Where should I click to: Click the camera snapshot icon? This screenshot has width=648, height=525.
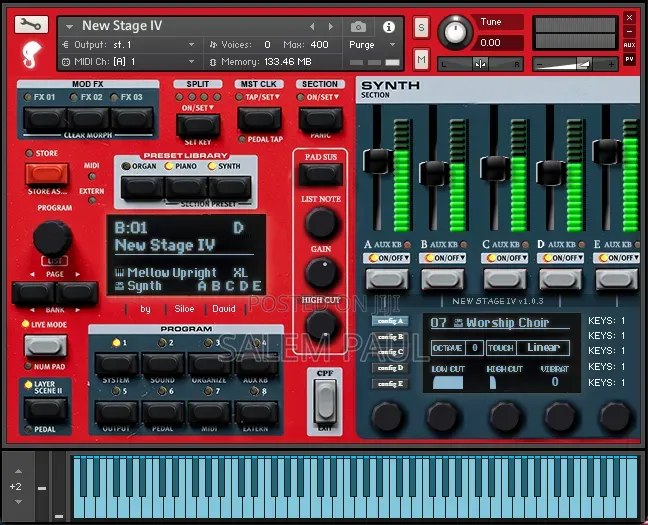(358, 27)
